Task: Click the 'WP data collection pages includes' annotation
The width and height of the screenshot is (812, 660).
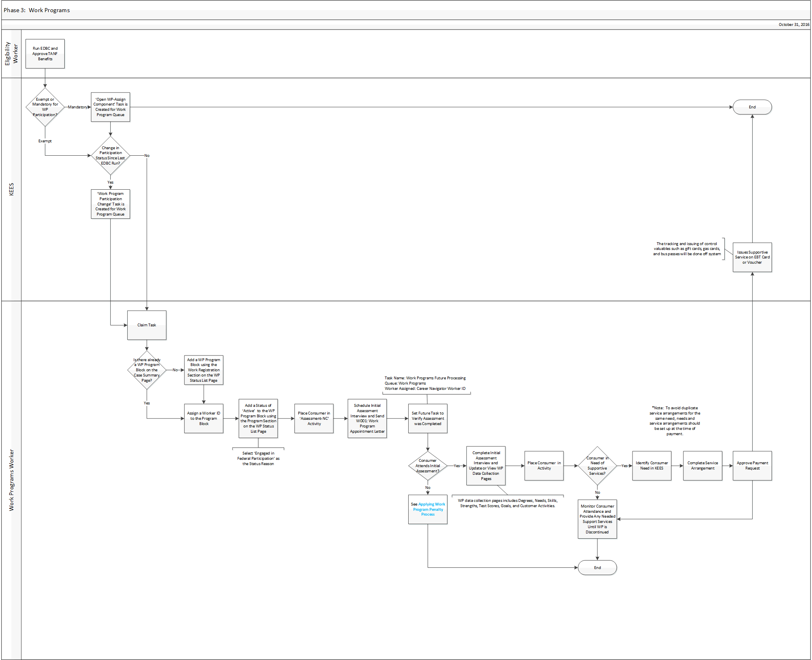Action: coord(508,503)
